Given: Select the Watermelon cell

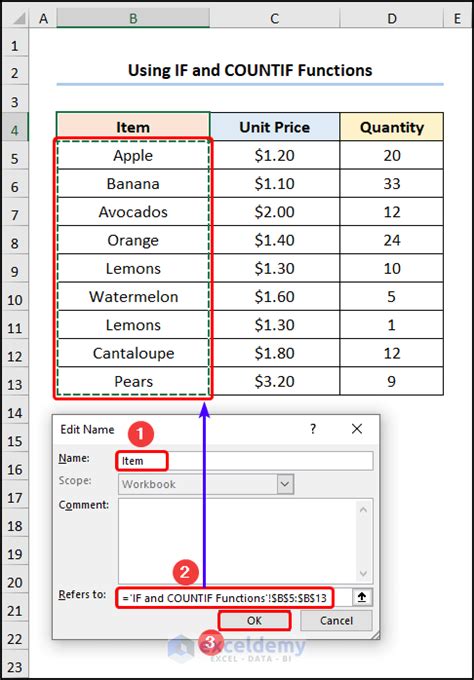Looking at the screenshot, I should click(x=133, y=297).
